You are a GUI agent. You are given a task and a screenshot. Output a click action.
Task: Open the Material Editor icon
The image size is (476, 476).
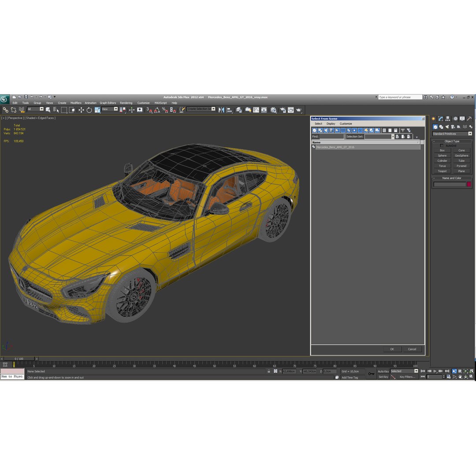click(x=274, y=110)
